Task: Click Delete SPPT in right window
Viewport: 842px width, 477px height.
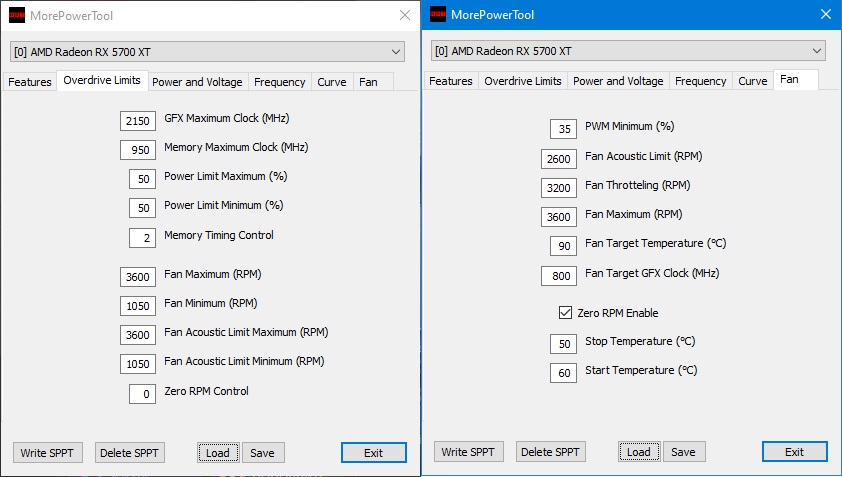Action: pyautogui.click(x=551, y=452)
